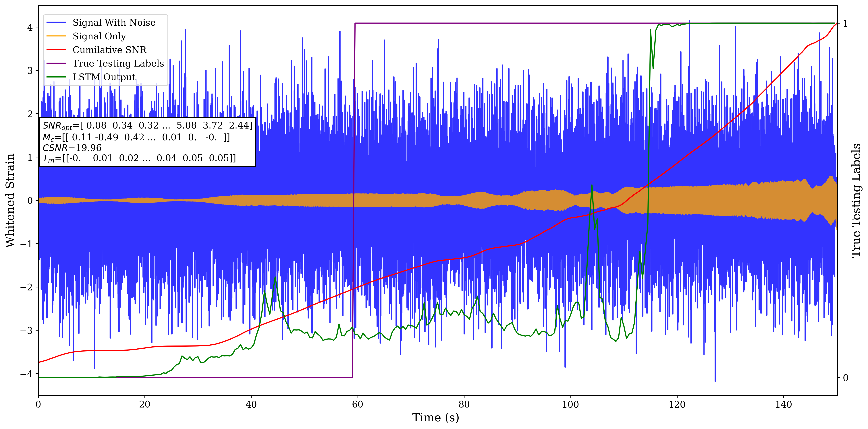The width and height of the screenshot is (868, 429).
Task: Click the CSNR=19.96 annotation text
Action: (x=72, y=148)
